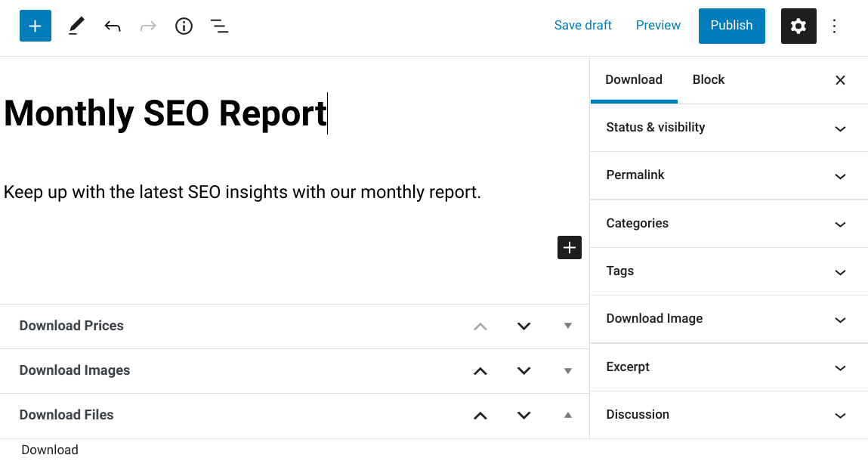Toggle the settings gear sidebar
Viewport: 868px width, 464px height.
(x=798, y=26)
